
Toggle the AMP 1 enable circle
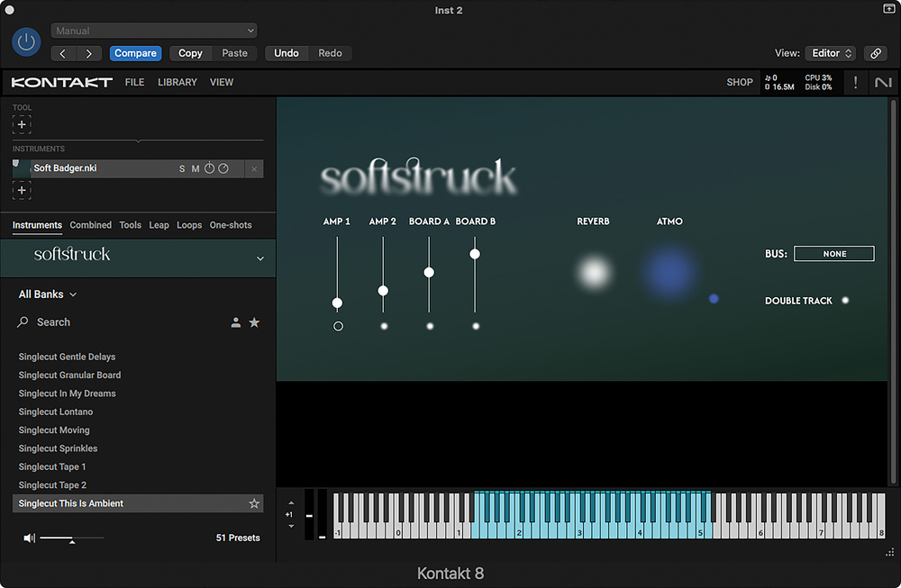tap(338, 326)
